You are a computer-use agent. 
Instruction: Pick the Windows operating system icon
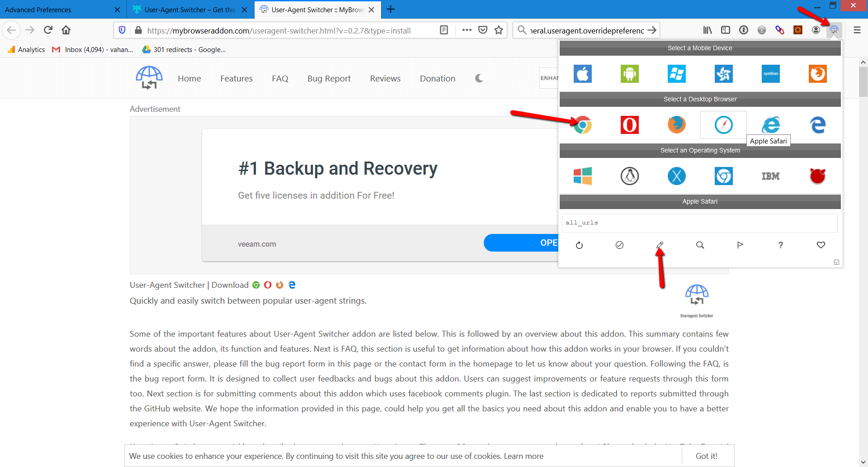coord(582,176)
